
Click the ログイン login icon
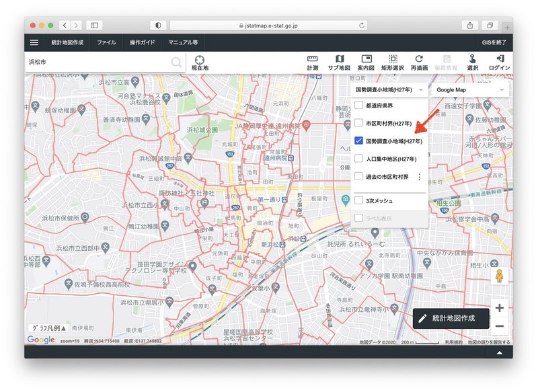pos(499,63)
